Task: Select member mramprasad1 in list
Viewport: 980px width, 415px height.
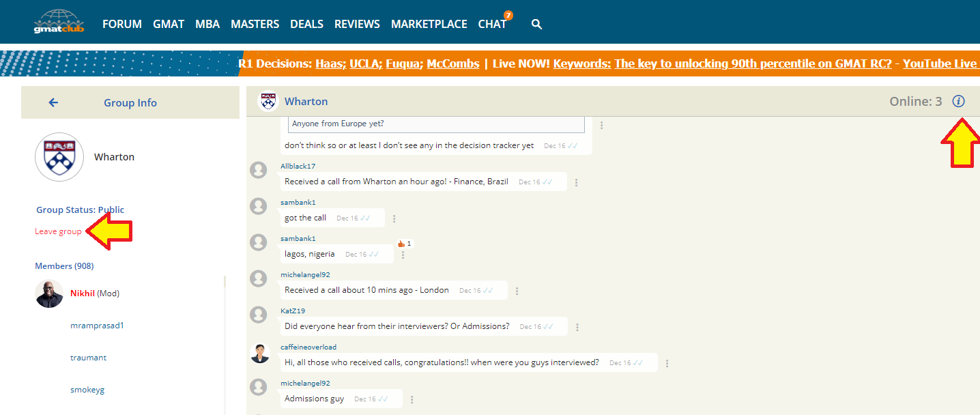Action: 97,326
